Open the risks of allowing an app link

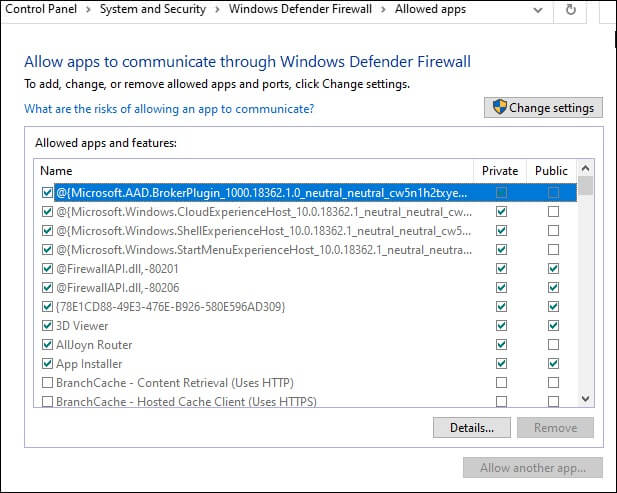point(169,109)
